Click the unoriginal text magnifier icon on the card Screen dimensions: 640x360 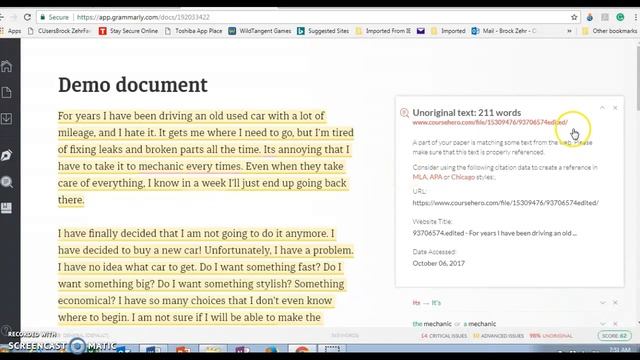click(404, 113)
